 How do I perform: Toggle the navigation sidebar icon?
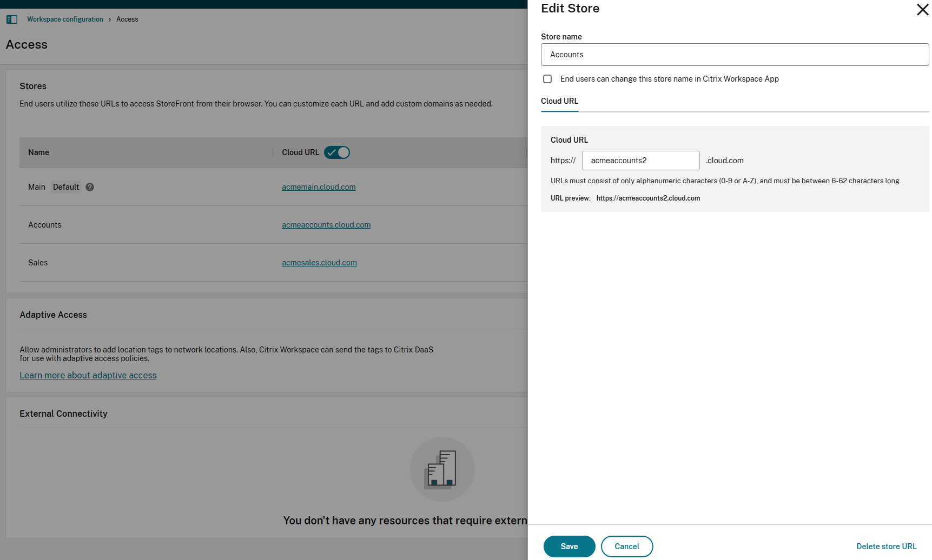(12, 19)
